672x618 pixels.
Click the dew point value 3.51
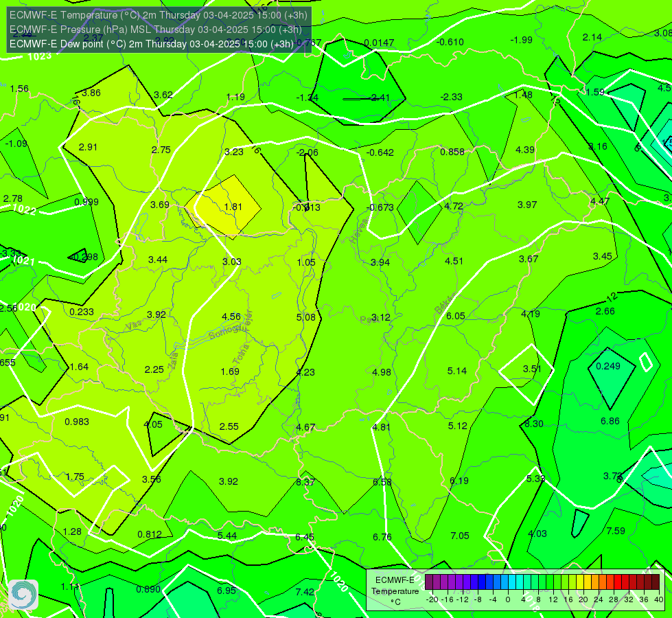tap(532, 369)
